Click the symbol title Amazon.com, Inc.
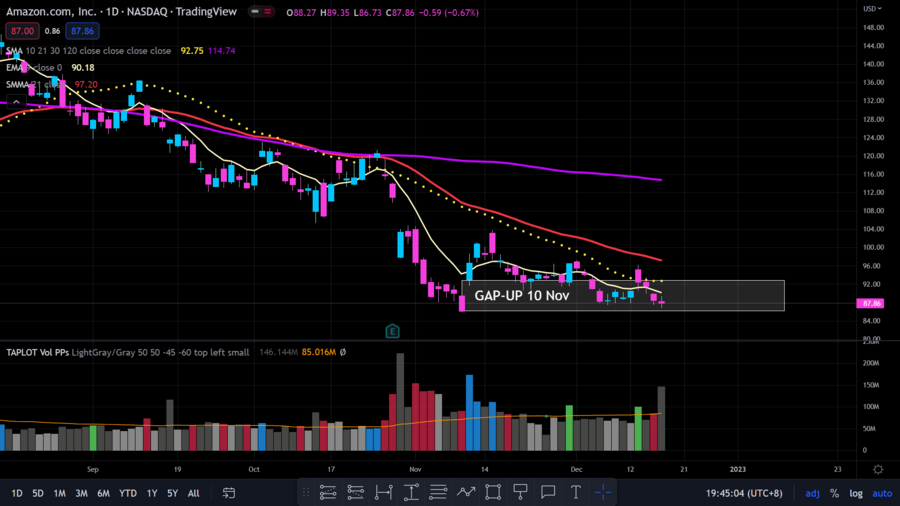900x506 pixels. [51, 11]
